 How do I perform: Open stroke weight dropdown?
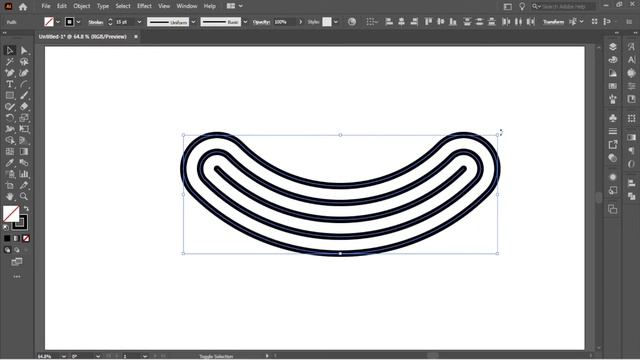click(x=139, y=22)
